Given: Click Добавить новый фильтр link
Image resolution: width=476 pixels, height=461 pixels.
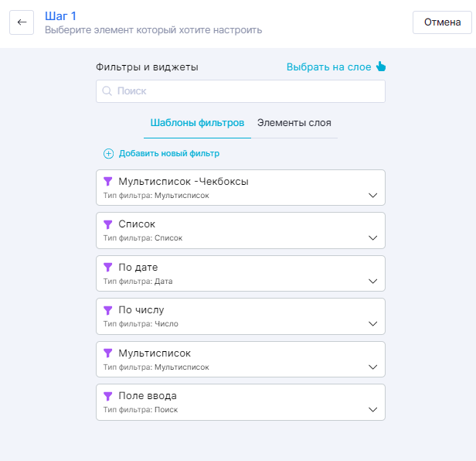Looking at the screenshot, I should point(169,153).
